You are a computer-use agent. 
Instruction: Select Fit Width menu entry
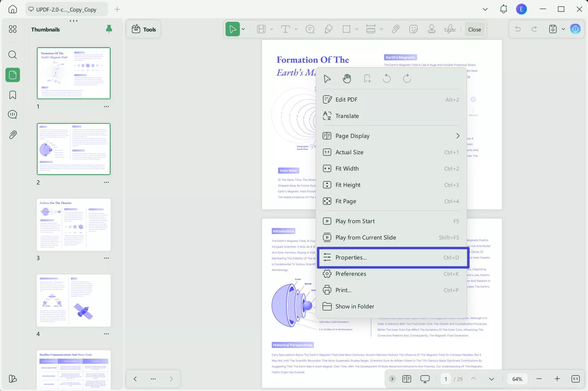click(x=347, y=168)
